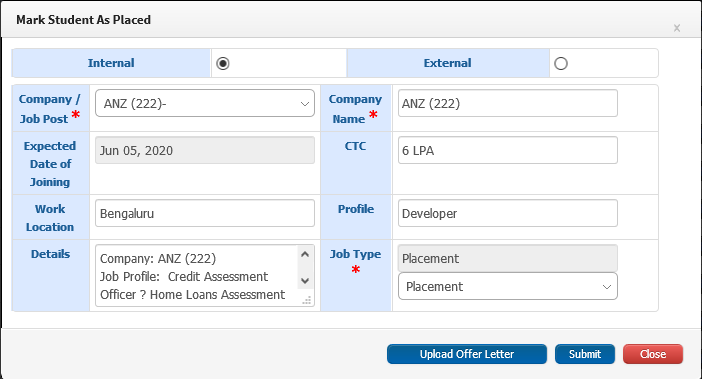The image size is (702, 379).
Task: Click the Job Type label
Action: point(355,254)
